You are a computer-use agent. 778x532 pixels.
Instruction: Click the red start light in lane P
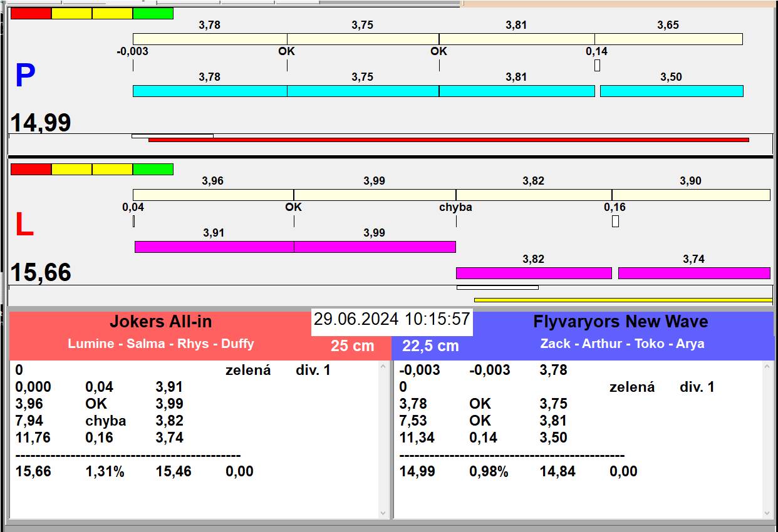[31, 14]
